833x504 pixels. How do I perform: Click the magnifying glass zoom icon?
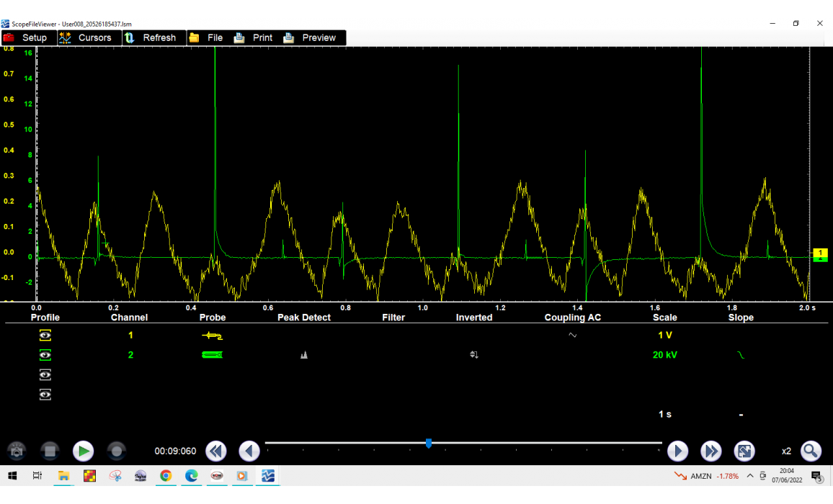811,451
